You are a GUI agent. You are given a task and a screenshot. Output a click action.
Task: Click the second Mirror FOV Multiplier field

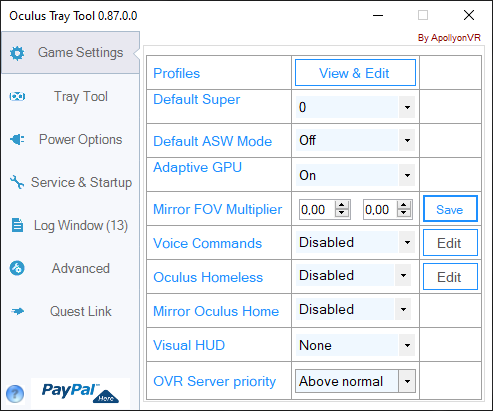(380, 210)
